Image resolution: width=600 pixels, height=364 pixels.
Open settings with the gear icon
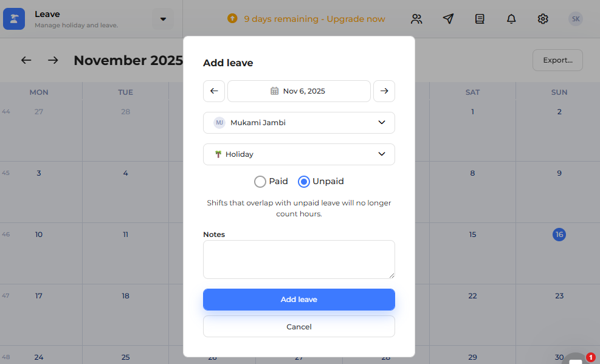coord(543,19)
